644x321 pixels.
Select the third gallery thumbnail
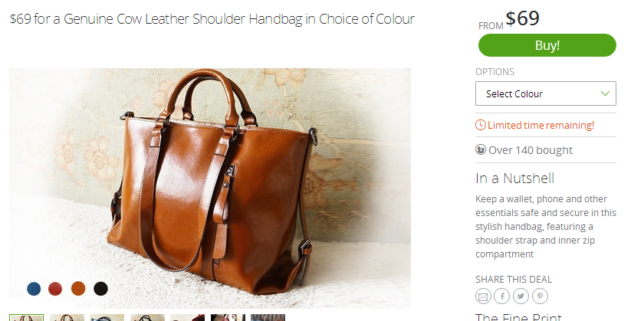click(107, 318)
